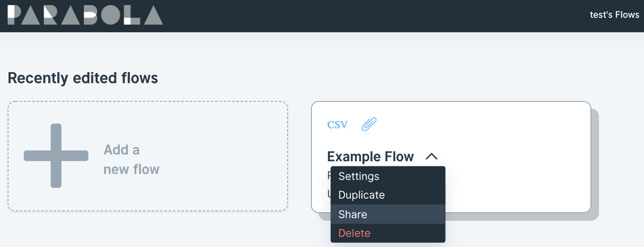Click the Example Flow title

370,157
